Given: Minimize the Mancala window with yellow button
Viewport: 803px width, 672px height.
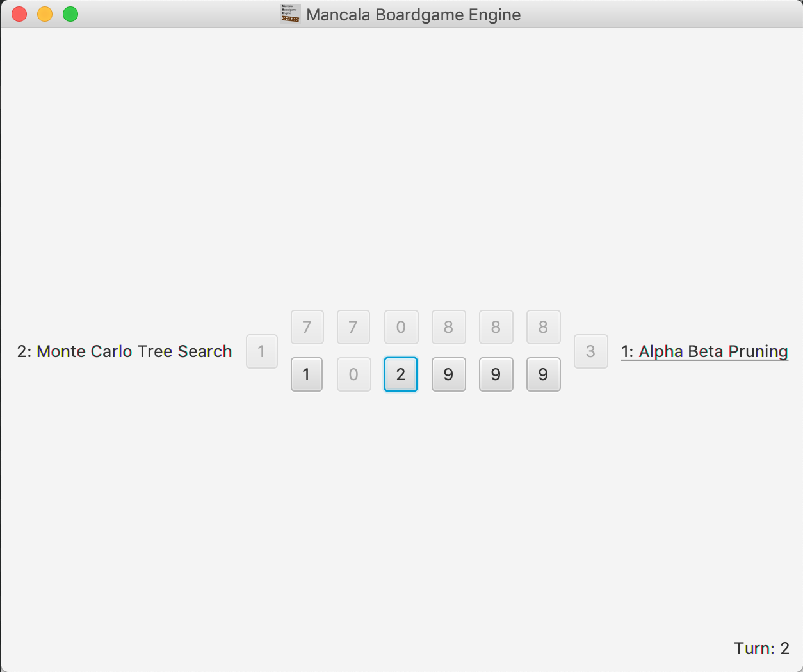Looking at the screenshot, I should tap(45, 14).
